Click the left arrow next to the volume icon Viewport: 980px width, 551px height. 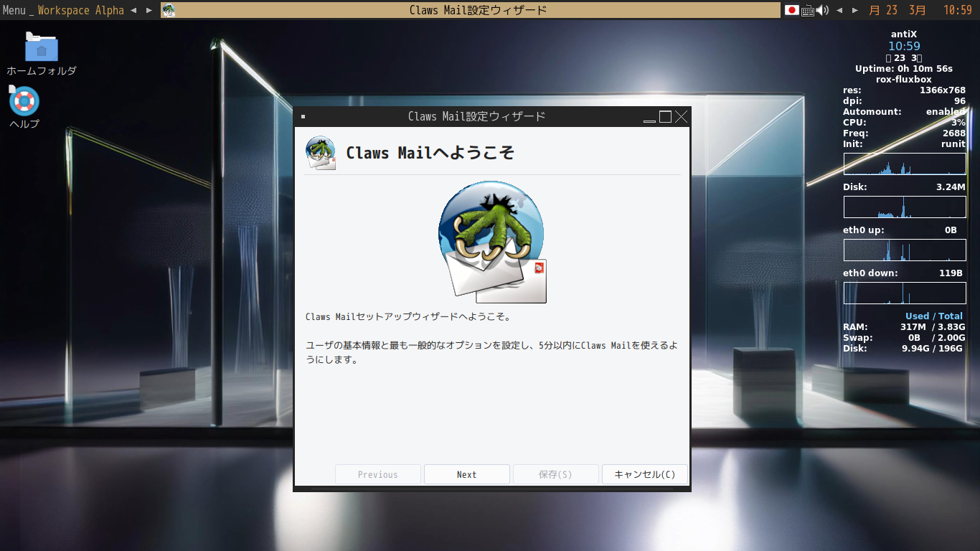click(839, 10)
